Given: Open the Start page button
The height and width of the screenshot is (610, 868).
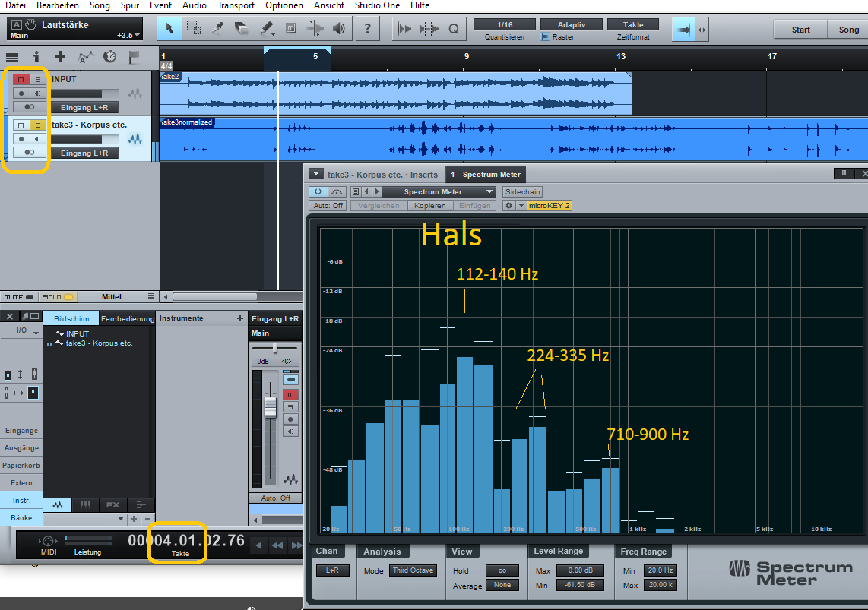Looking at the screenshot, I should coord(800,30).
